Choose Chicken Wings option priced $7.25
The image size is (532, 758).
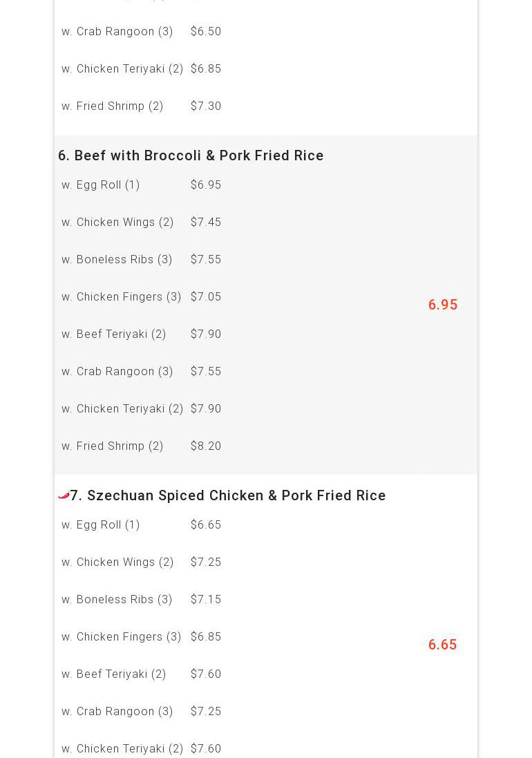[117, 562]
